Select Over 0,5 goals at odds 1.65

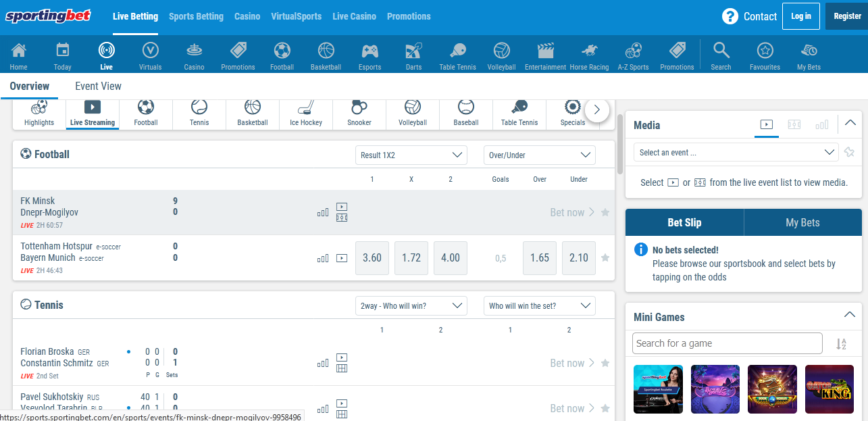pos(540,257)
